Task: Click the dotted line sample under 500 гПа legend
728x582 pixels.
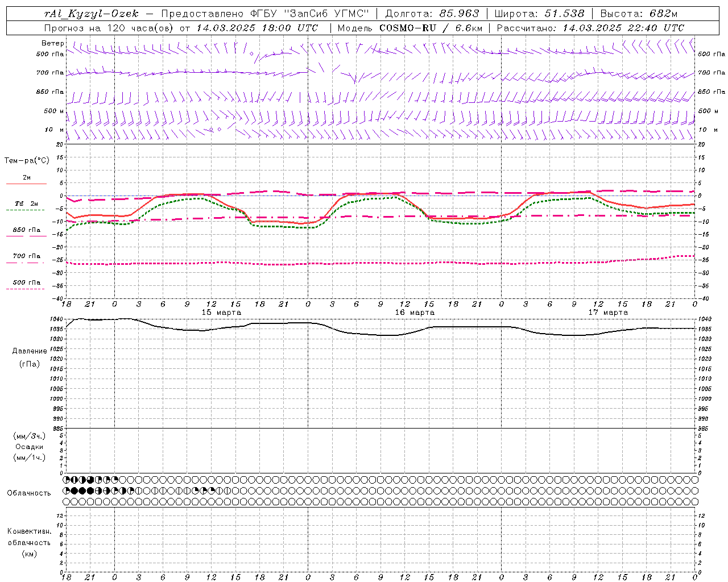Action: tap(26, 289)
